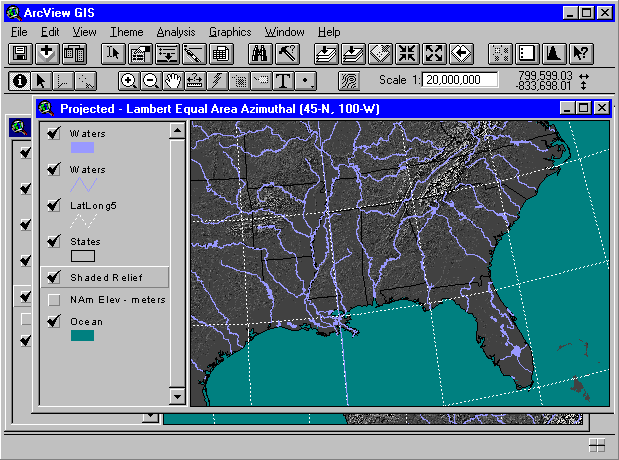The image size is (619, 460).
Task: Click the 799,599.03 coordinate readout
Action: point(545,75)
